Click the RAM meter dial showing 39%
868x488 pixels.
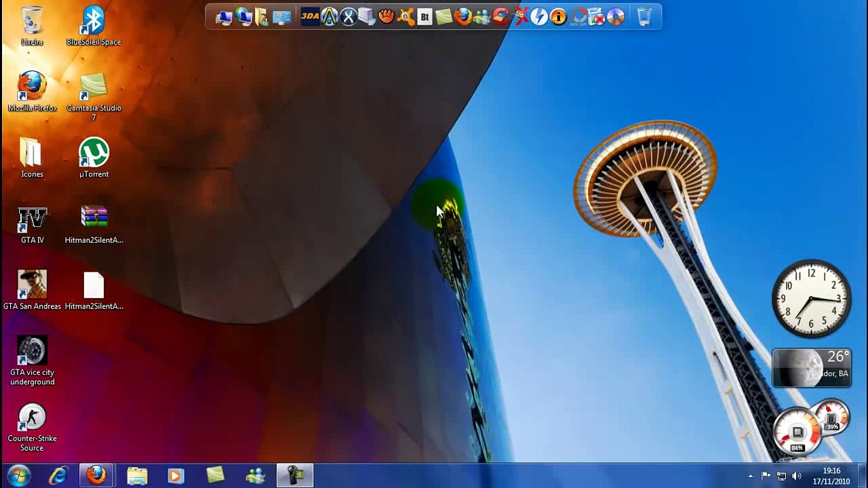point(832,417)
